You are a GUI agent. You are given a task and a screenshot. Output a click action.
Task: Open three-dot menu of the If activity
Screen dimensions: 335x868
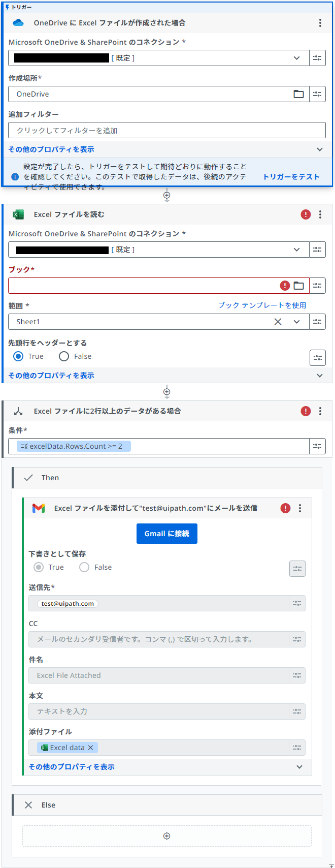(320, 411)
